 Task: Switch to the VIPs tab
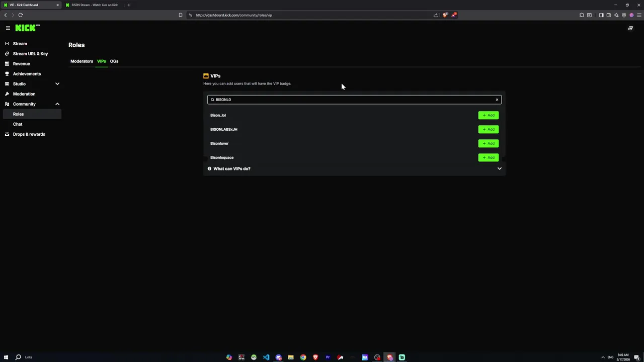pyautogui.click(x=101, y=61)
